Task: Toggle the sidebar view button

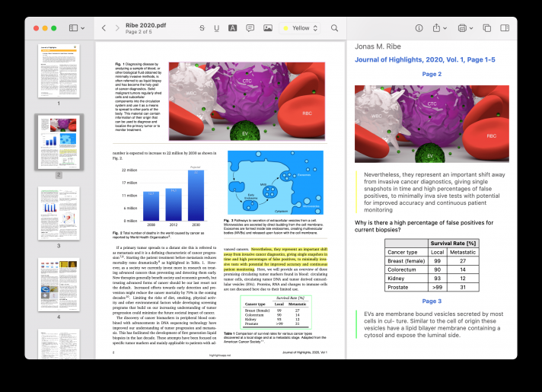Action: (x=73, y=28)
